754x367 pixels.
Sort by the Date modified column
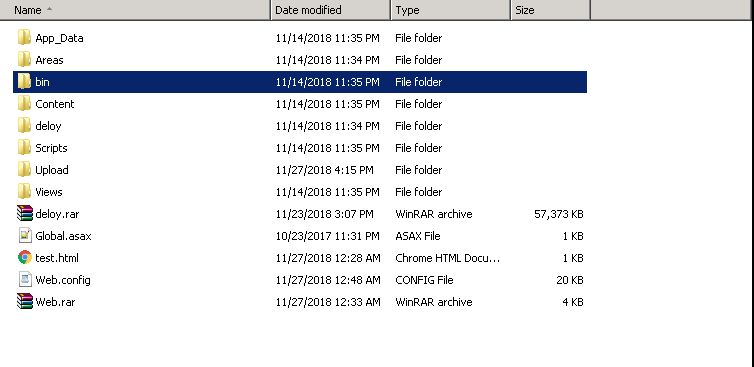[x=331, y=10]
